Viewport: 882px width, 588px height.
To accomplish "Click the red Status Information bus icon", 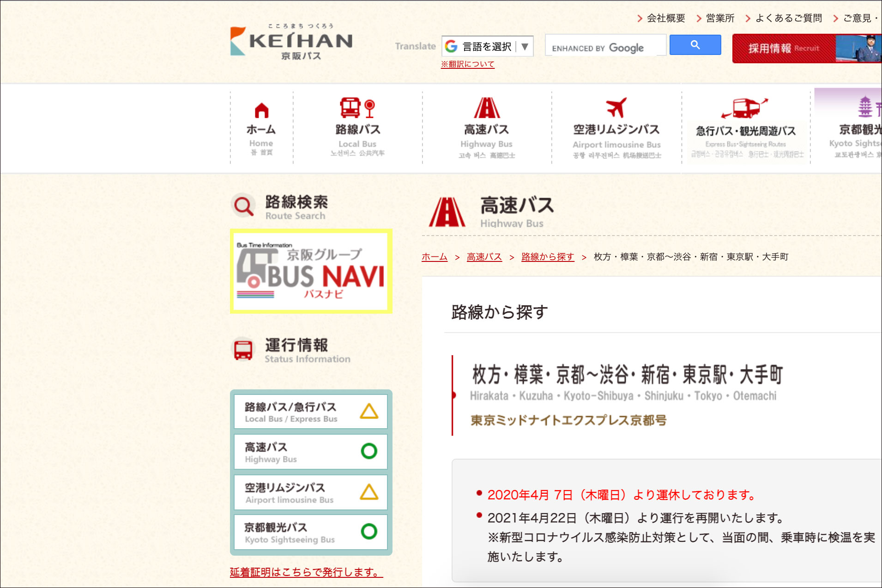I will tap(243, 350).
